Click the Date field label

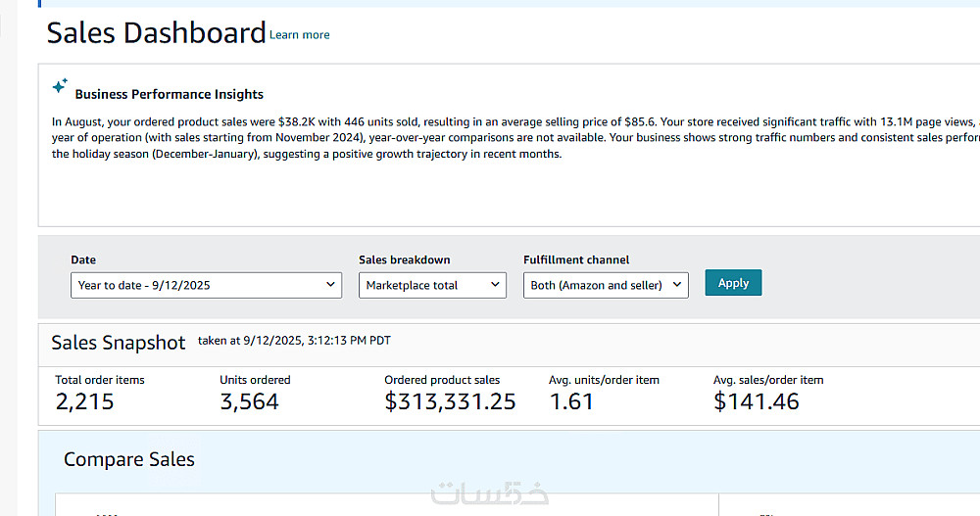pos(83,260)
